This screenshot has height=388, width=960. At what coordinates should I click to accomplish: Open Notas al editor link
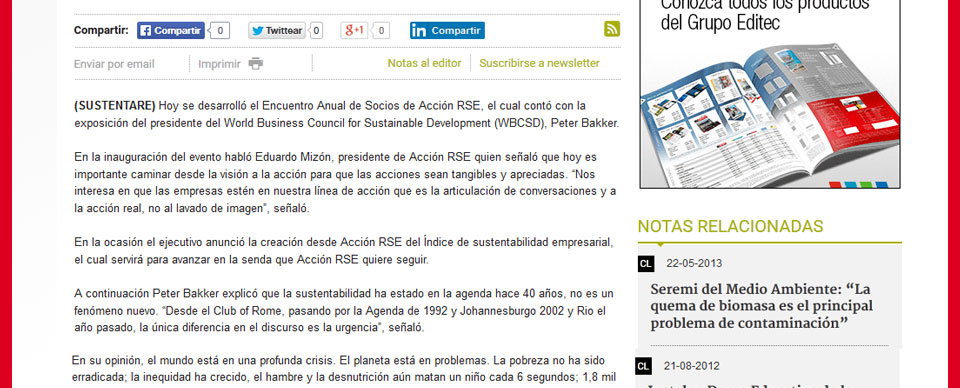(424, 63)
